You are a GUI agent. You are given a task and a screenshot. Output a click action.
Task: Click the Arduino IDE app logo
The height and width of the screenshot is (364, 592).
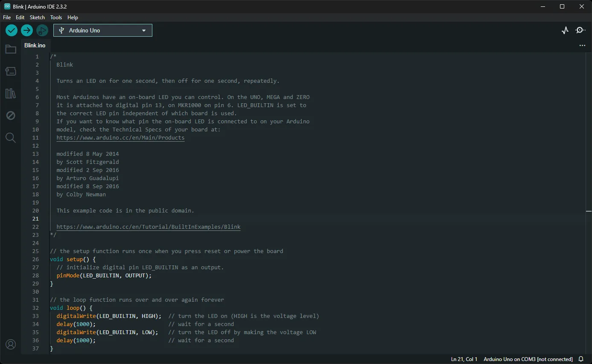coord(7,6)
